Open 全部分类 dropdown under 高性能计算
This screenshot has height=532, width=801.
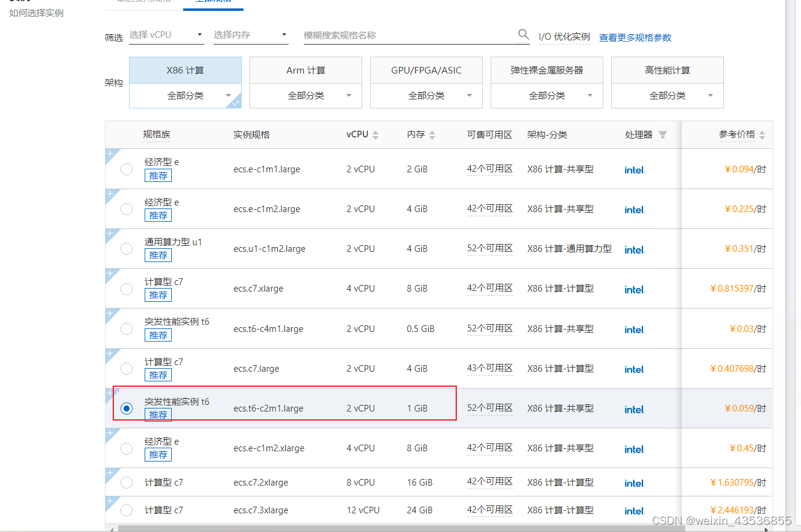pos(667,95)
